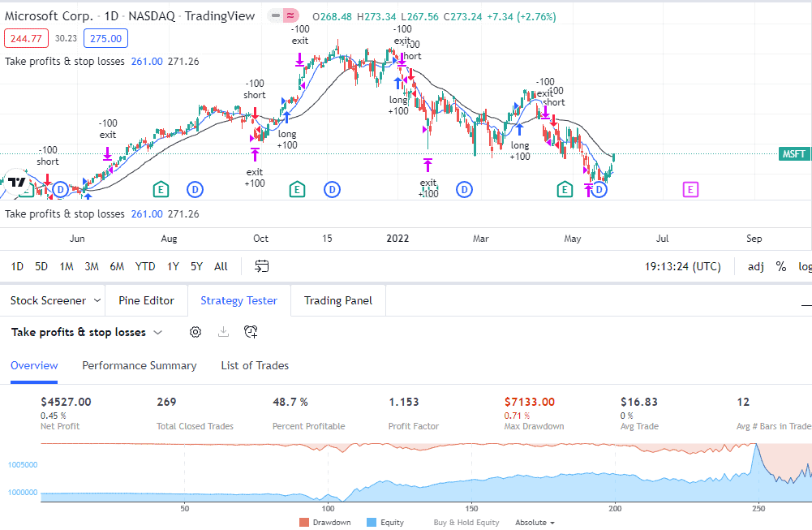Expand Take profits & stop losses strategy dropdown
The height and width of the screenshot is (530, 812).
click(158, 332)
